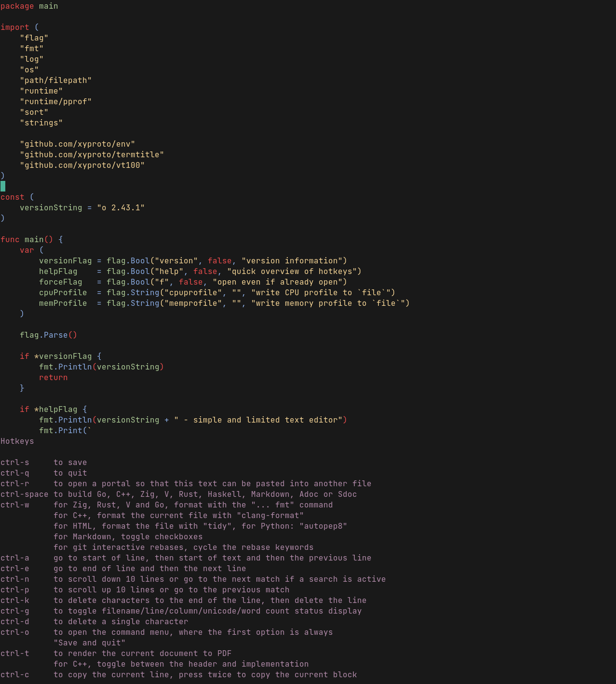The height and width of the screenshot is (684, 616).
Task: Click the ctrl-s save hotkey line
Action: click(43, 462)
